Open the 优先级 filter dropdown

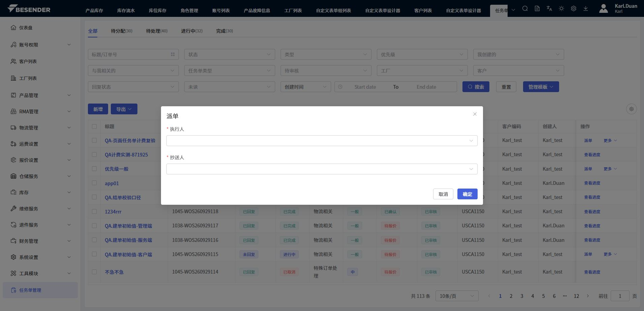pyautogui.click(x=422, y=54)
